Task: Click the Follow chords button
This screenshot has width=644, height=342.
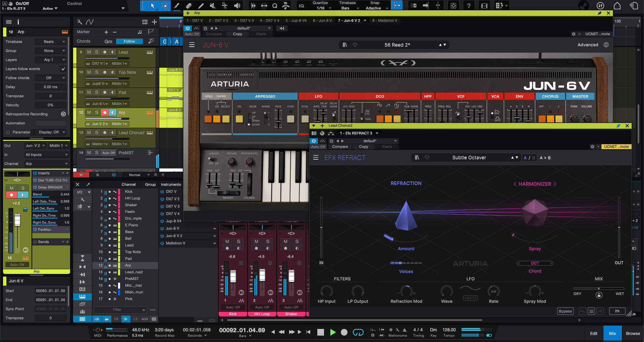Action: tap(129, 41)
